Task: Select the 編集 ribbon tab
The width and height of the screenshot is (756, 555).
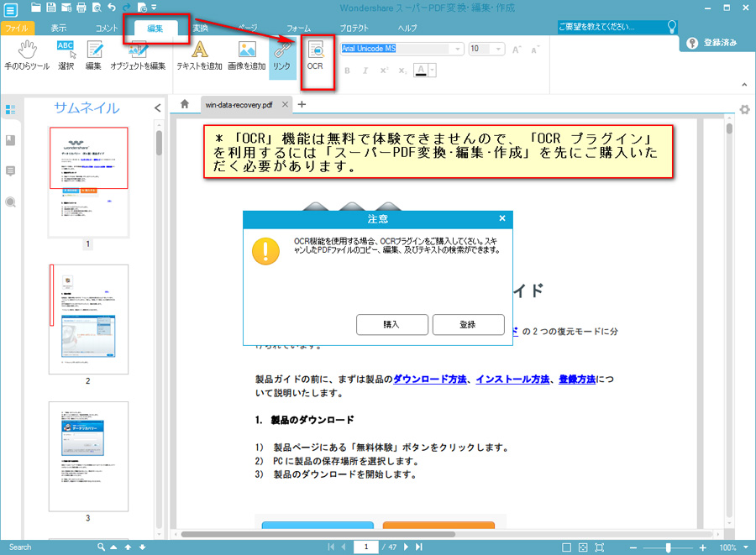Action: pyautogui.click(x=155, y=28)
